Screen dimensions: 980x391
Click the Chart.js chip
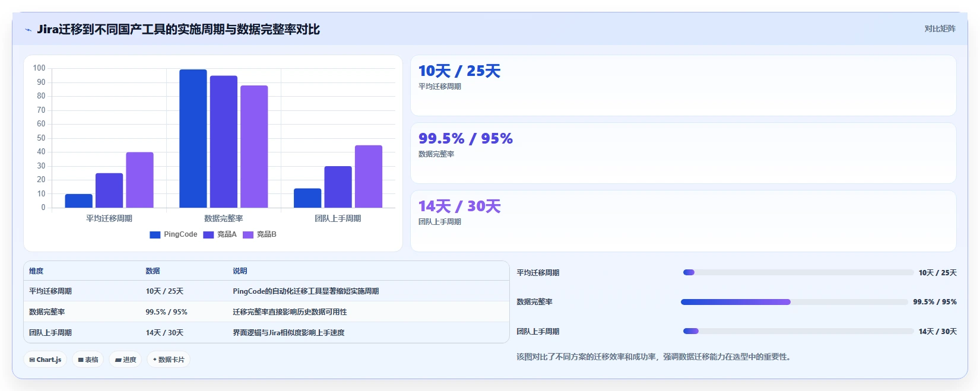pos(45,360)
